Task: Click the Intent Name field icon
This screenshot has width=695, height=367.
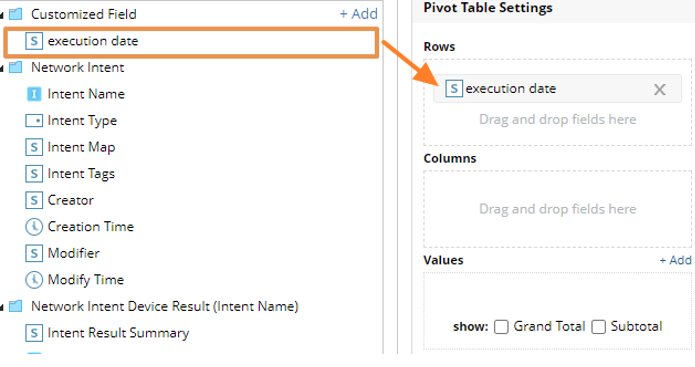Action: tap(34, 94)
